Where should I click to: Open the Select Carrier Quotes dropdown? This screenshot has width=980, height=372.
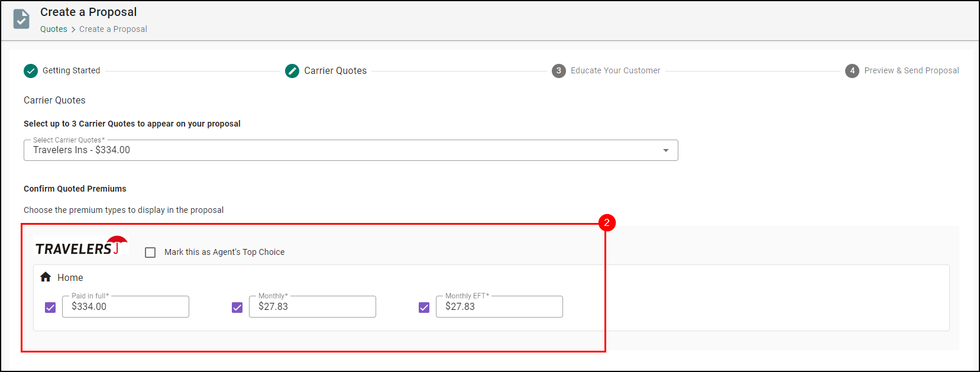(x=351, y=150)
